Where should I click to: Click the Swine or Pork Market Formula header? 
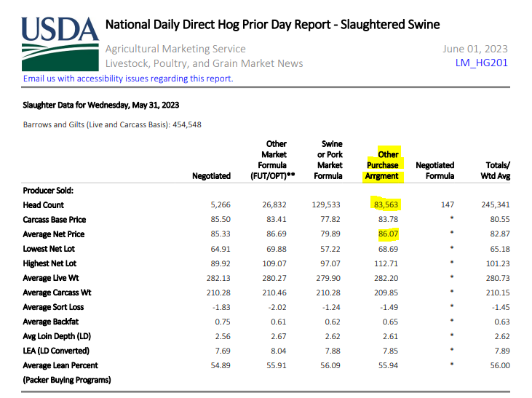328,160
